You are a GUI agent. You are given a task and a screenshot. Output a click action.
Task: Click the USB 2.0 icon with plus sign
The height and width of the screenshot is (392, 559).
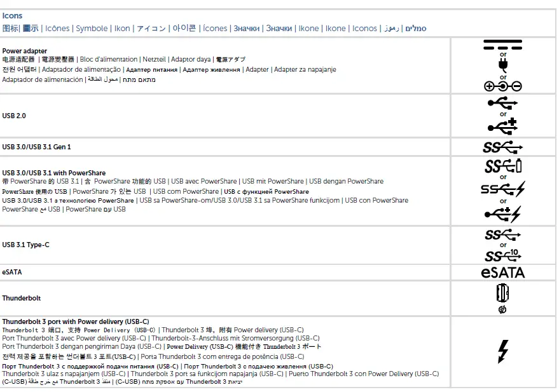502,126
